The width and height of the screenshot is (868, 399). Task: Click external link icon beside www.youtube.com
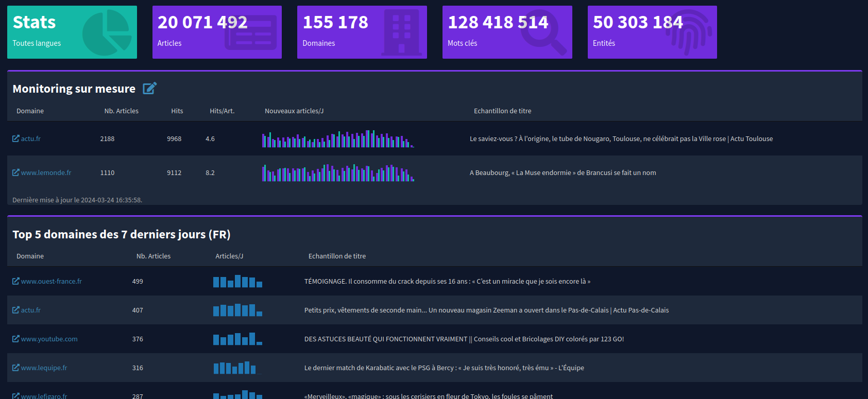16,339
